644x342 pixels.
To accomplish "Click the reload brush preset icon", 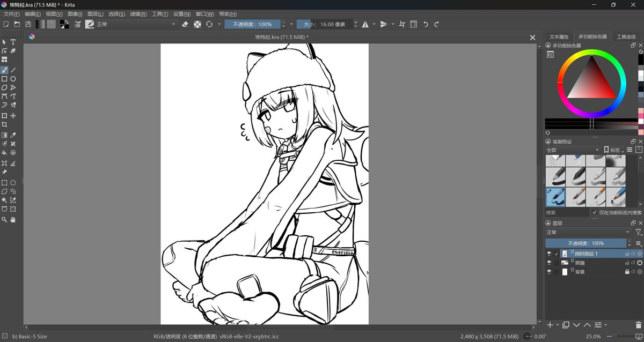I will click(x=209, y=24).
